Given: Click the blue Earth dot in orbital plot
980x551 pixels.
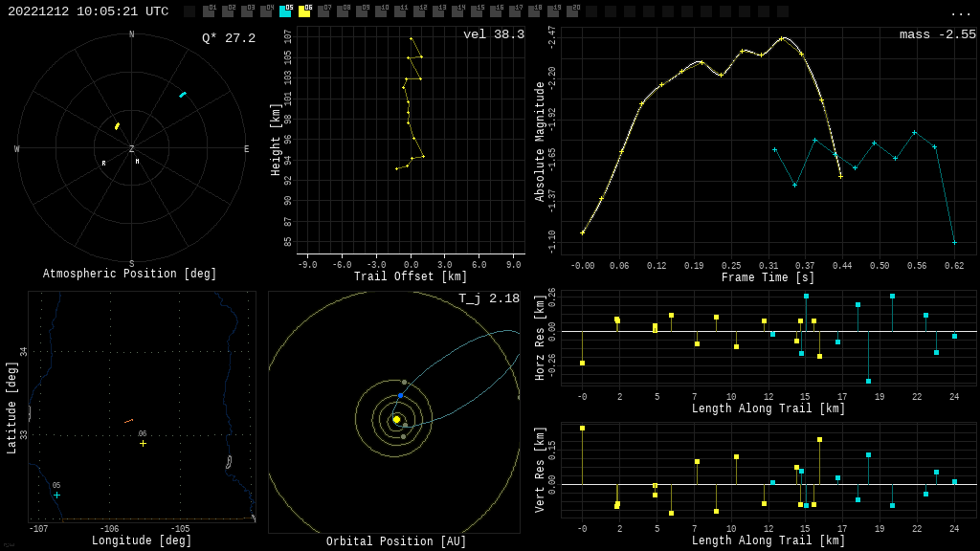Looking at the screenshot, I should (401, 395).
